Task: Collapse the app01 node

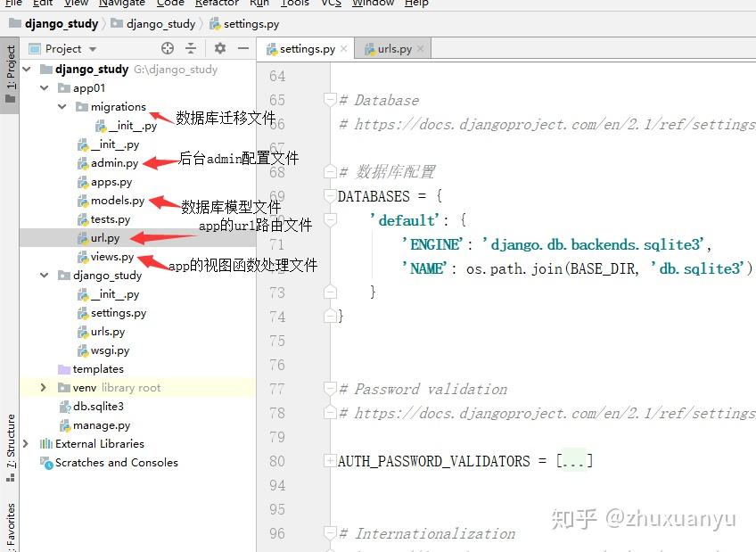Action: (x=43, y=87)
